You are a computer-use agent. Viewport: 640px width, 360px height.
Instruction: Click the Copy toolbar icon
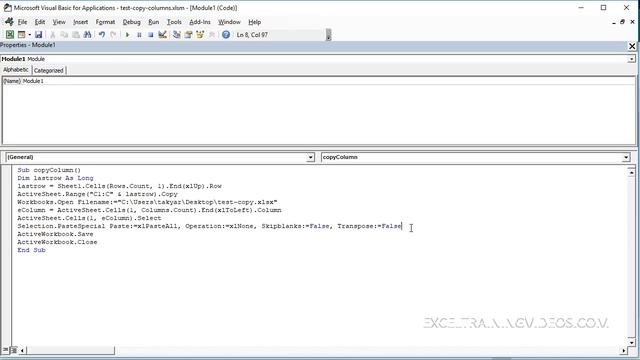tap(64, 35)
